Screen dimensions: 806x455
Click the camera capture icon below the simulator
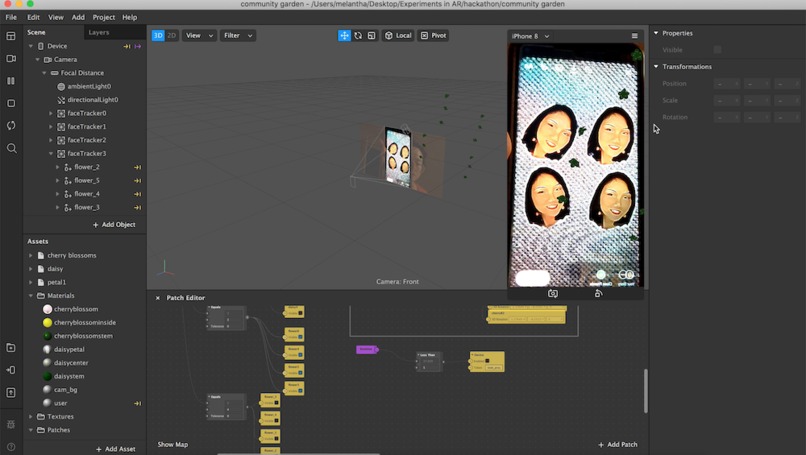553,294
